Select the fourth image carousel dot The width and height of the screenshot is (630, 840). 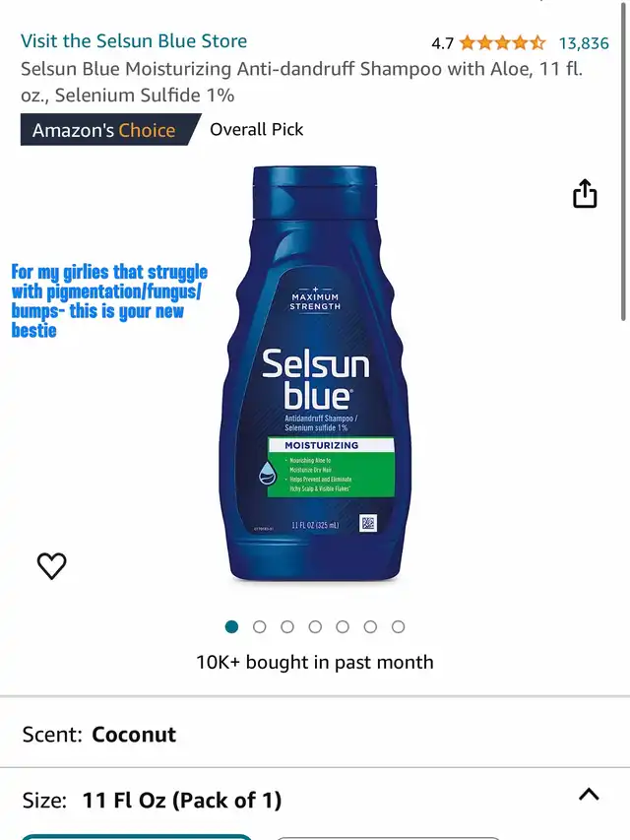click(315, 626)
